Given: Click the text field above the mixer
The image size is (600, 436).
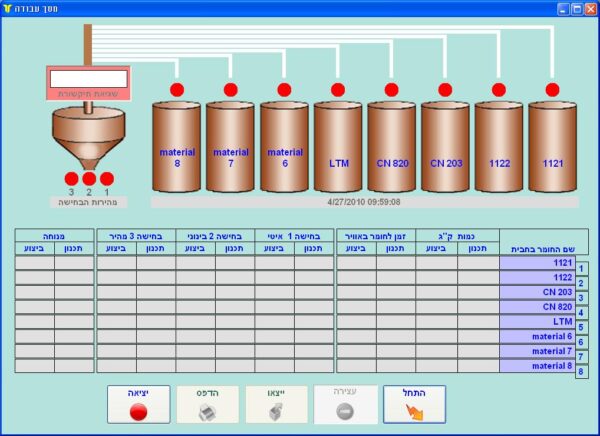Looking at the screenshot, I should coord(88,78).
